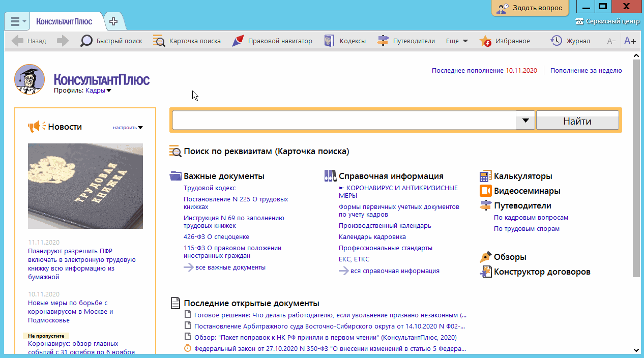
Task: Go back with the Назад arrow
Action: 29,41
